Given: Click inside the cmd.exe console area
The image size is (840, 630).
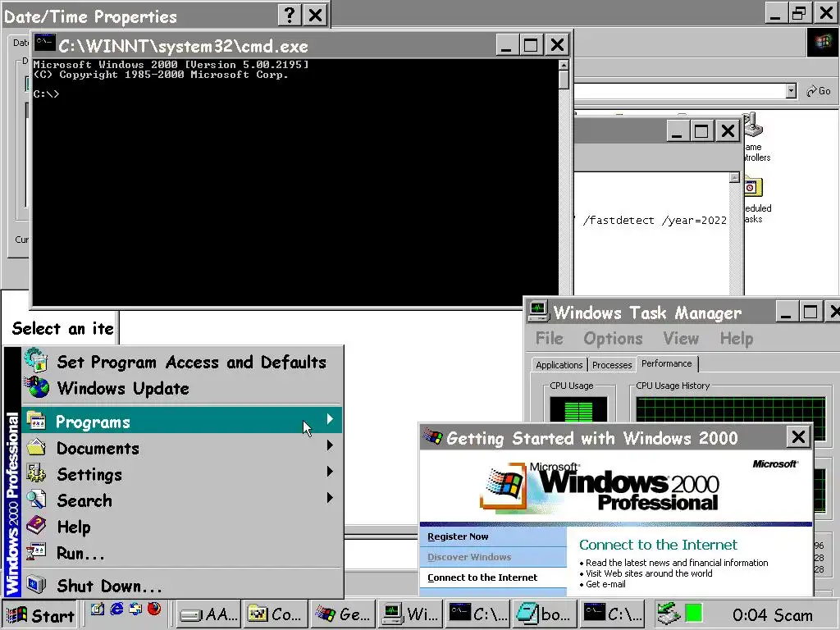Looking at the screenshot, I should pos(294,182).
